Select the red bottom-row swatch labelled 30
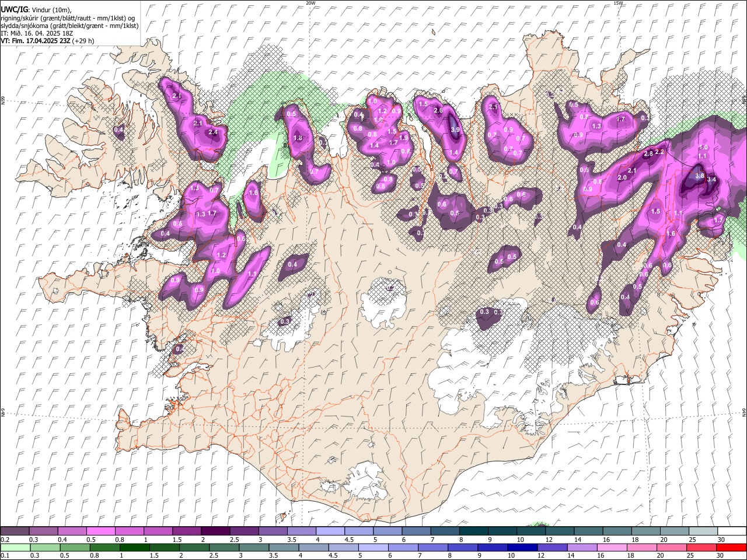Screen dimensions: 747x560 point(731,547)
